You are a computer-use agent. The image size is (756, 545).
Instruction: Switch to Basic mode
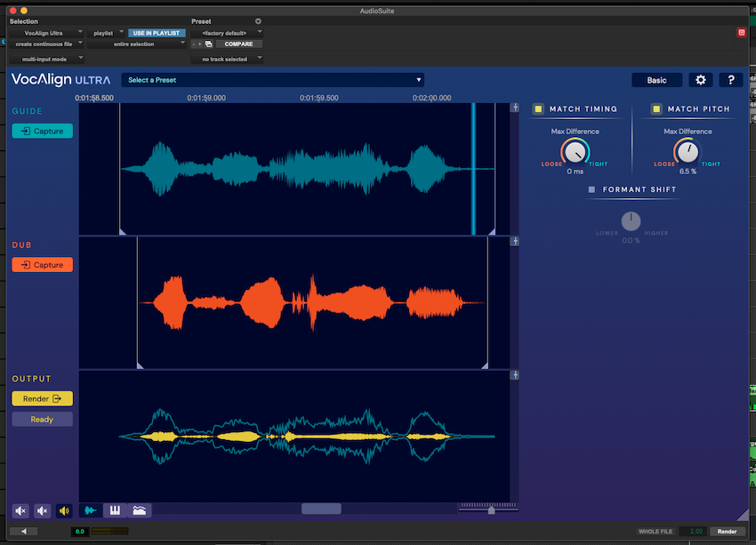click(657, 79)
